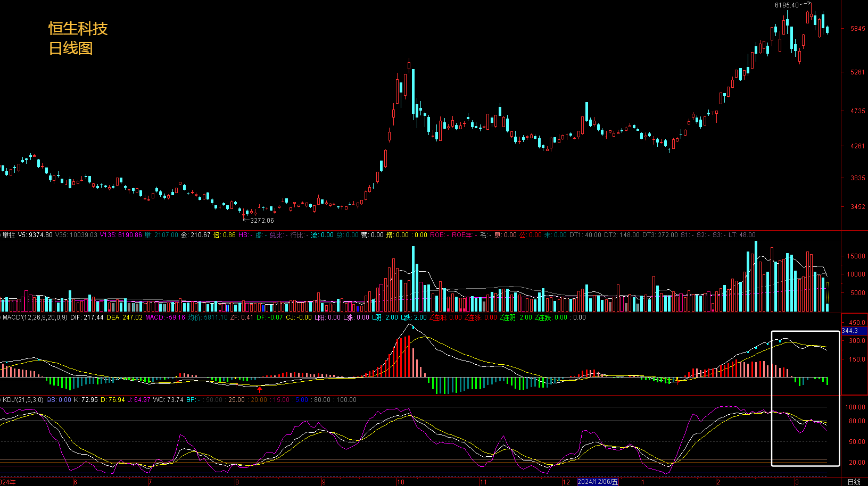Click the V35: 10039.03 volume value
This screenshot has height=486, width=868.
(x=76, y=235)
